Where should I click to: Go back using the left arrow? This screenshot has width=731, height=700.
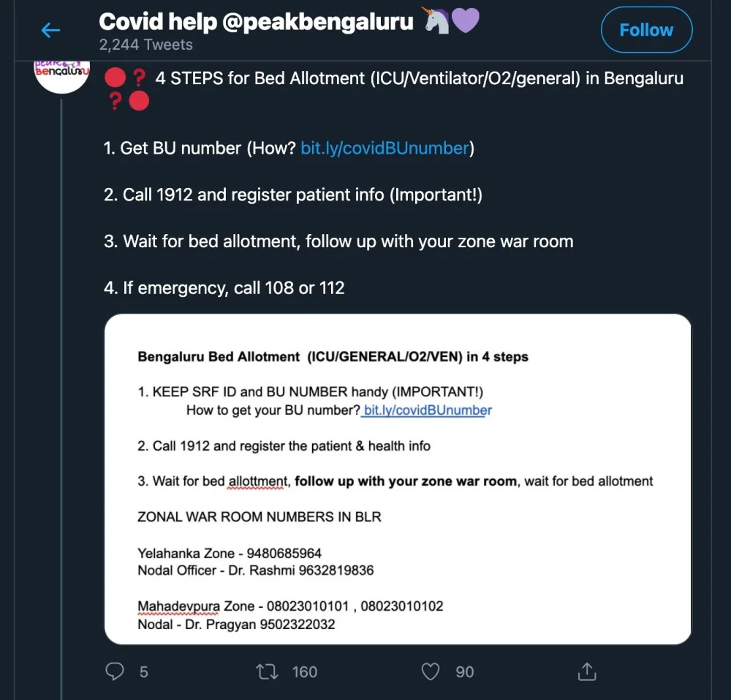(50, 30)
